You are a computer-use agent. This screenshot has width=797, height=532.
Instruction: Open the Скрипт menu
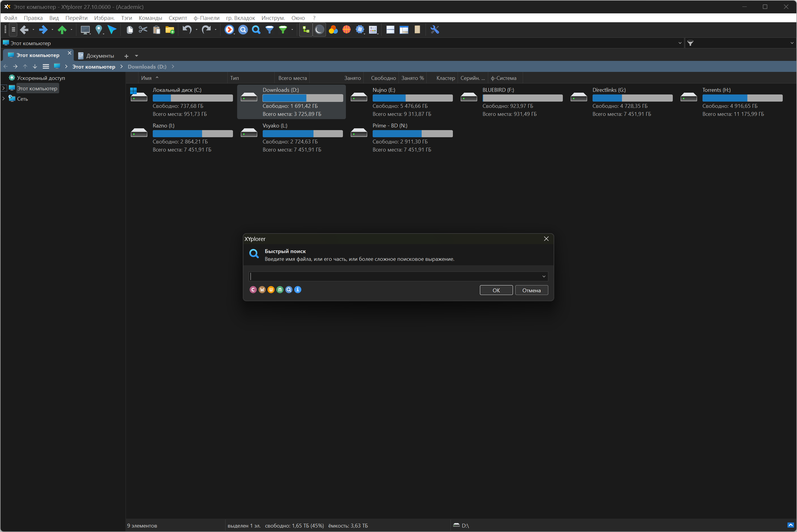177,18
